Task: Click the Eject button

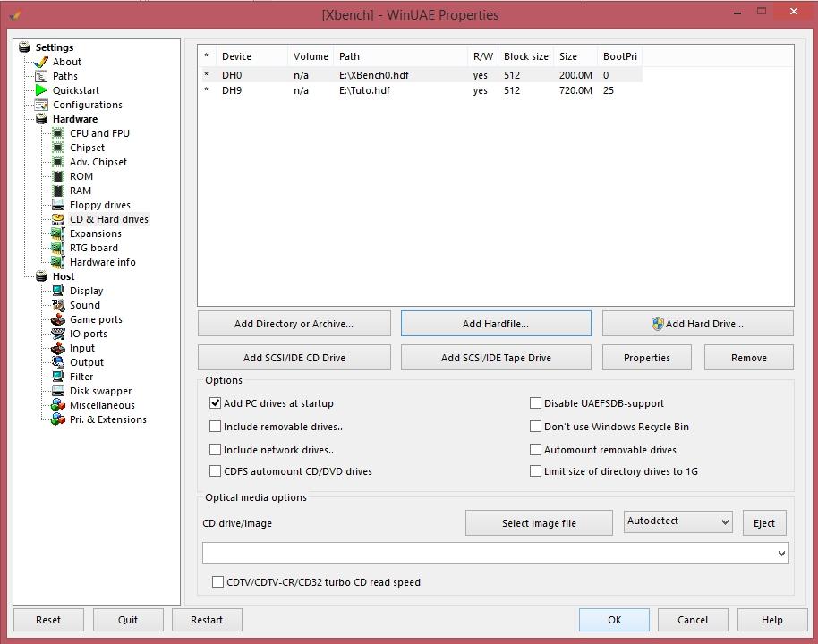Action: 764,523
